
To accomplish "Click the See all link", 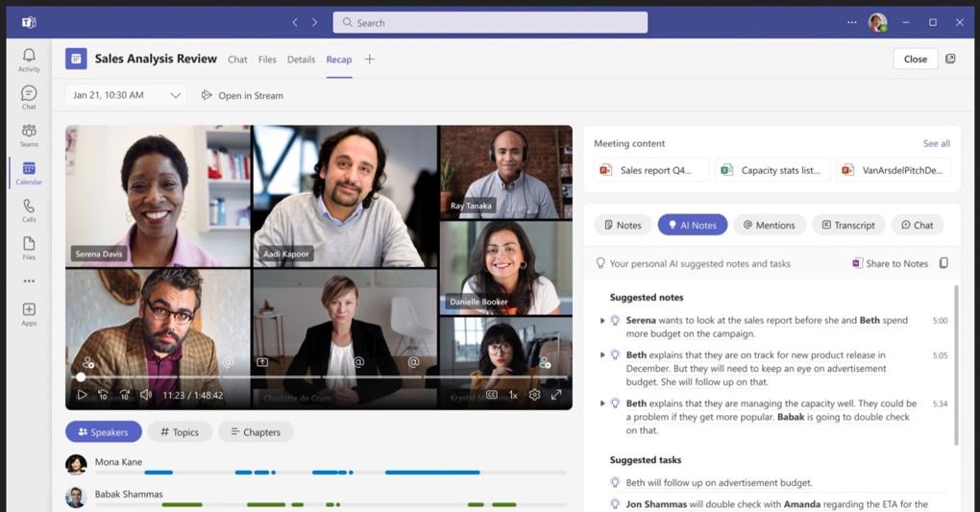I will (x=936, y=143).
